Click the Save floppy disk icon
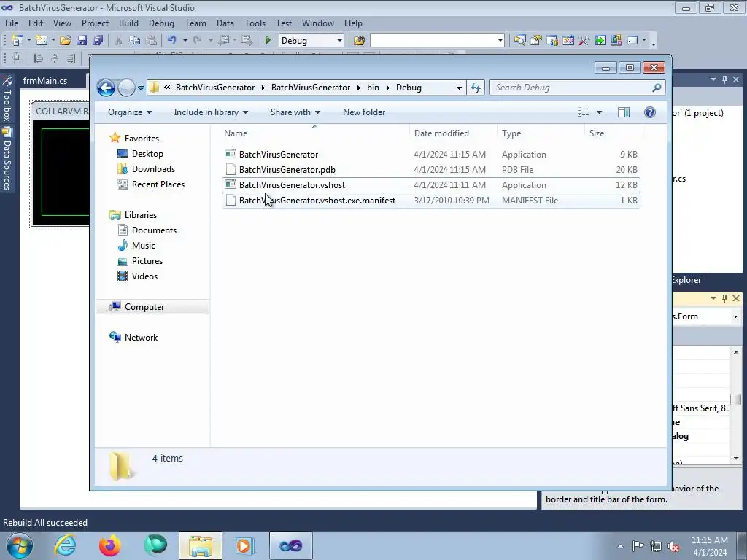The width and height of the screenshot is (747, 560). click(x=82, y=41)
